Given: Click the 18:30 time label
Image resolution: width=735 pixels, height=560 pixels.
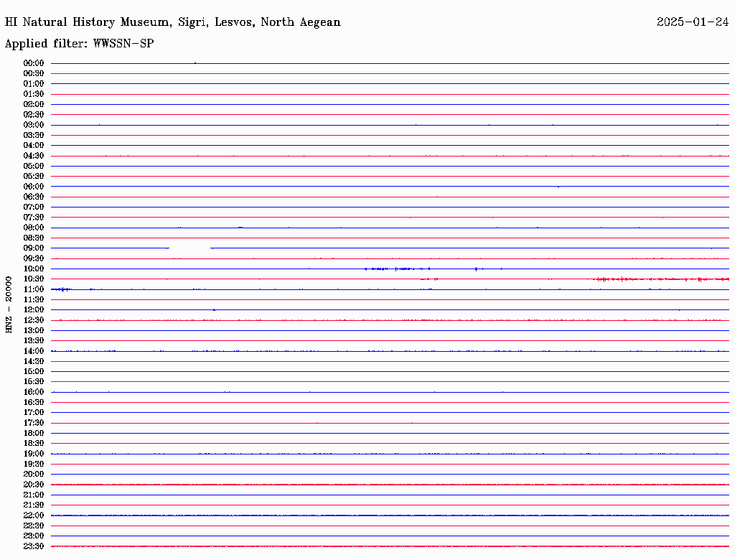Looking at the screenshot, I should (34, 443).
